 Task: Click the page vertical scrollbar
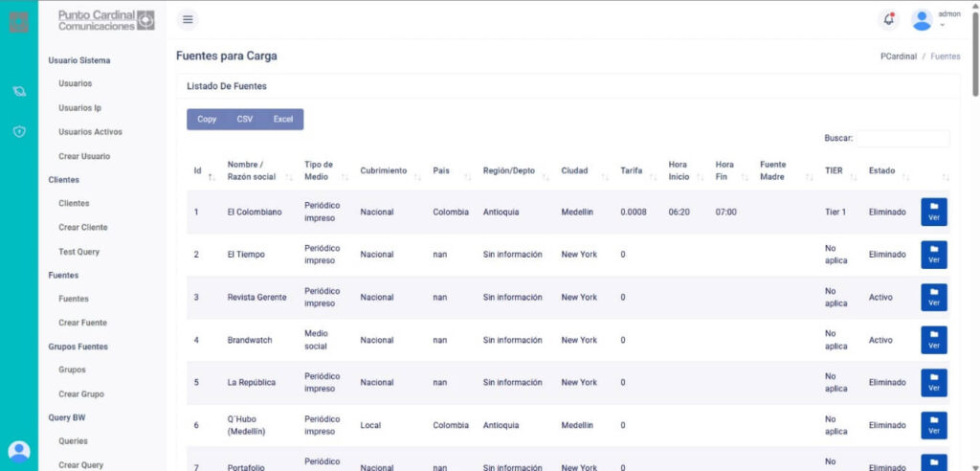[975, 54]
